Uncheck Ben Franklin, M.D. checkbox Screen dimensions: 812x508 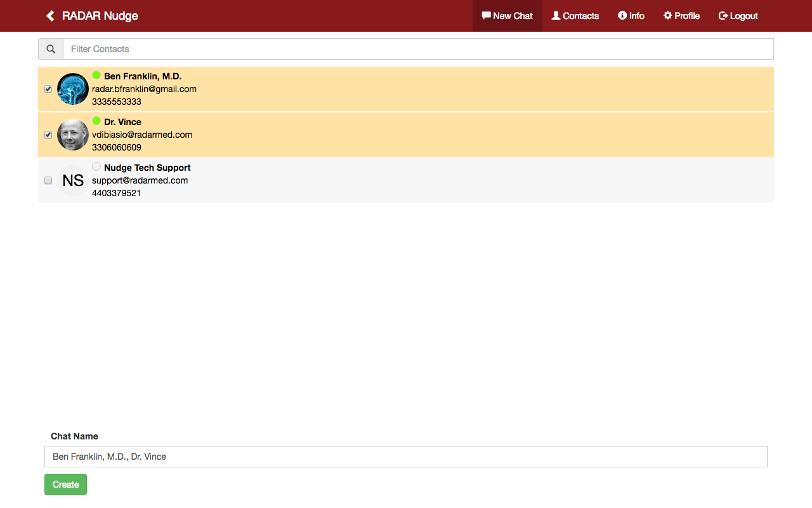coord(48,89)
